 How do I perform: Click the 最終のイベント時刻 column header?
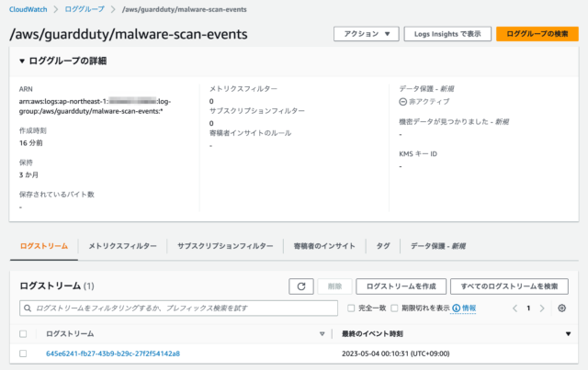tap(372, 333)
